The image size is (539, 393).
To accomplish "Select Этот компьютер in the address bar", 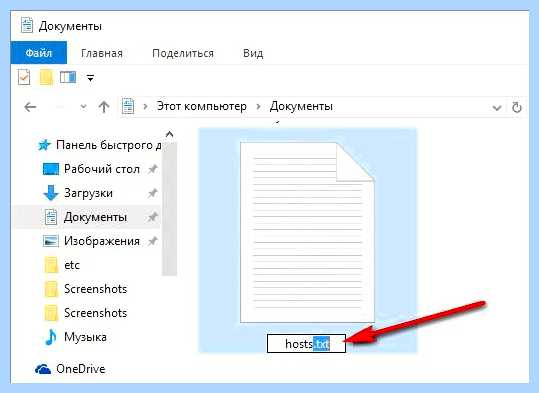I will (202, 106).
